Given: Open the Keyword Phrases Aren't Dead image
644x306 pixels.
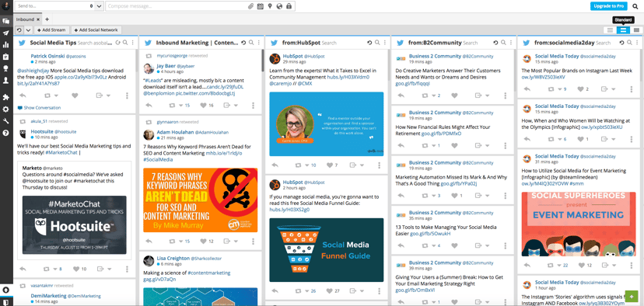Looking at the screenshot, I should click(201, 200).
